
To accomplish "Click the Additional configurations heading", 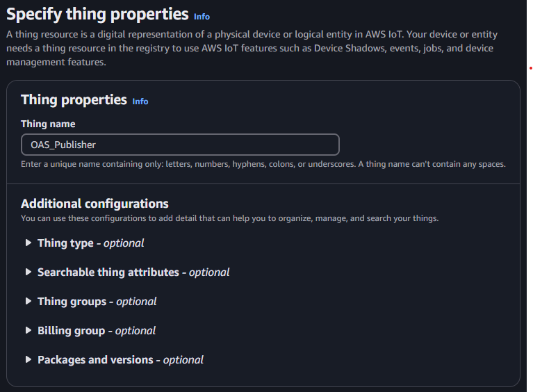I will 95,204.
